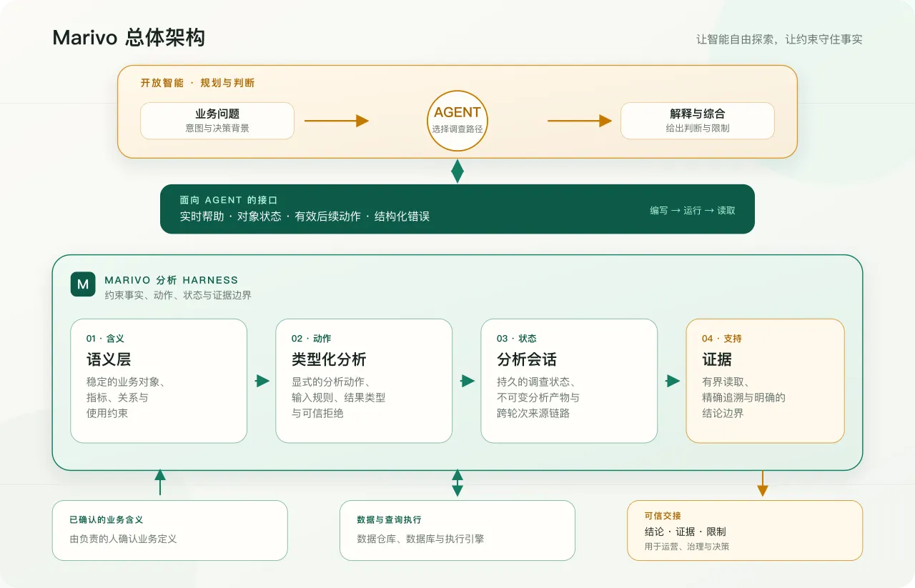Click the line 实时帮助 · 对象状态 · 有效后续动作 · 结构化错误
Viewport: 915px width, 588px height.
point(305,216)
